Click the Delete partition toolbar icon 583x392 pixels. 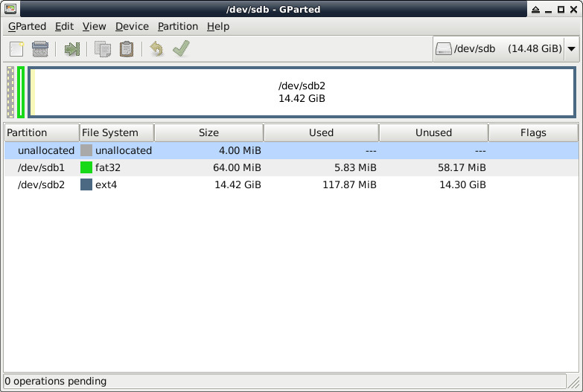coord(39,49)
